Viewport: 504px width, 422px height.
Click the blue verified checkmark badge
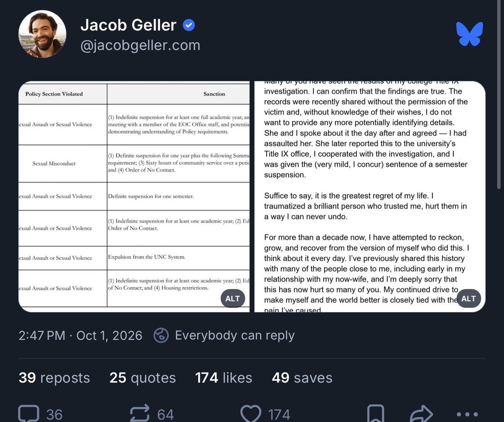189,26
